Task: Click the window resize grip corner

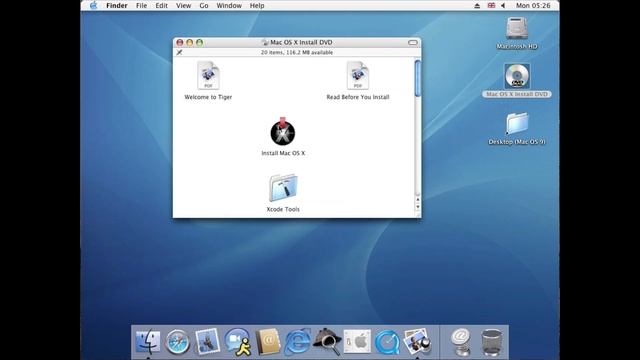Action: click(418, 214)
